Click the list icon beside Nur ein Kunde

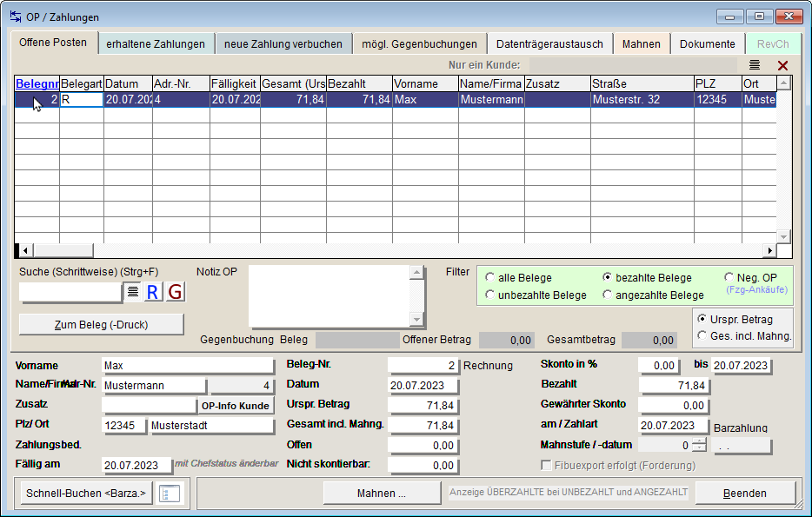click(x=755, y=64)
